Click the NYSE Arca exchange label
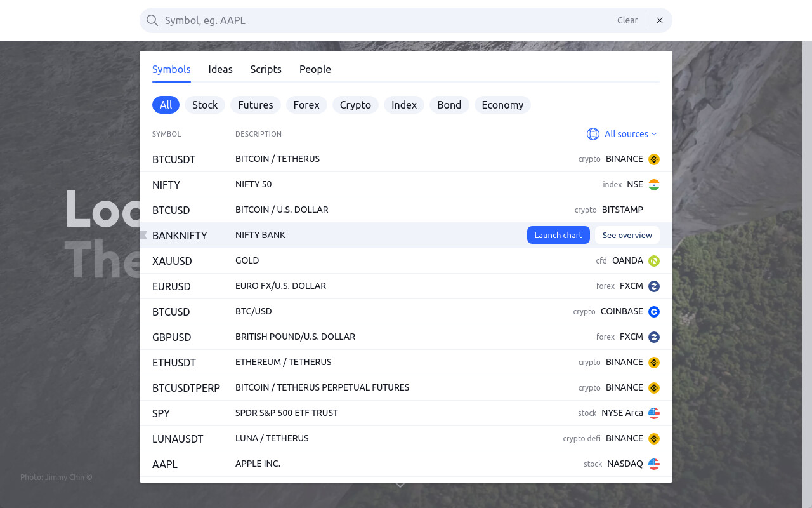Viewport: 812px width, 508px height. [622, 413]
